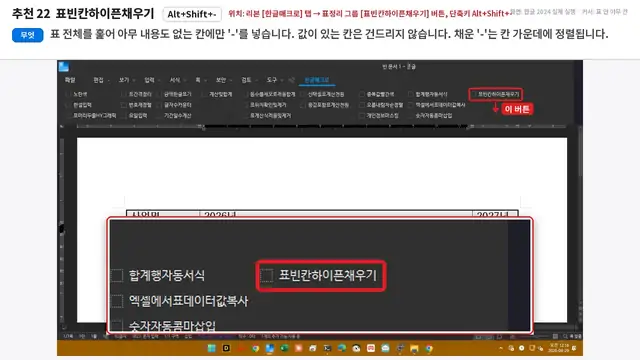
Task: Expand the arrow next to 입력
Action: click(x=159, y=80)
